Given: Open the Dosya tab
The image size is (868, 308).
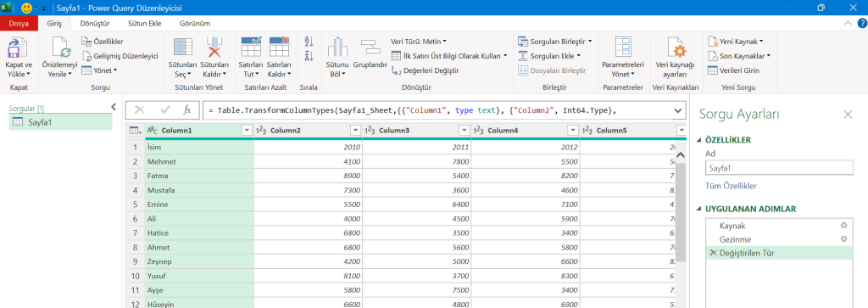Looking at the screenshot, I should pyautogui.click(x=19, y=23).
